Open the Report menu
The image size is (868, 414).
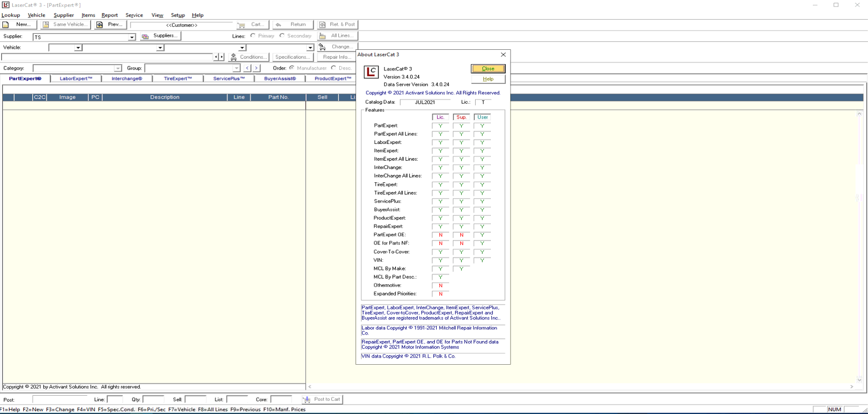109,15
